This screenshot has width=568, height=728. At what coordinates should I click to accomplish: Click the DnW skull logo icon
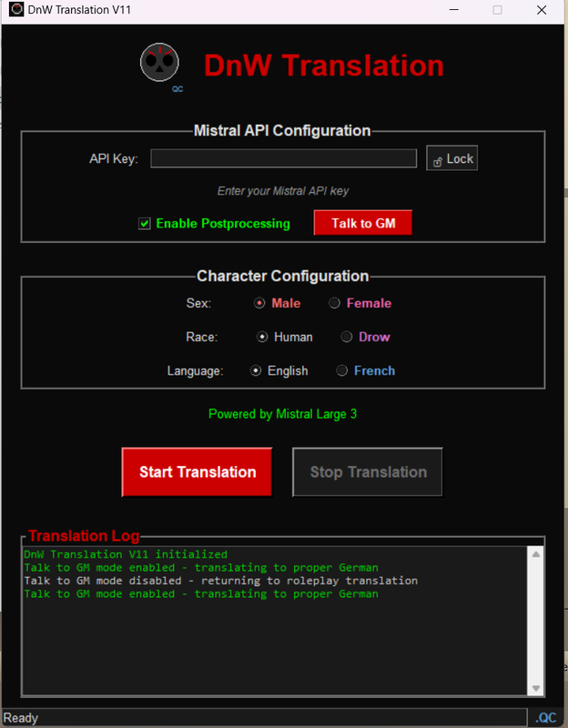(x=159, y=62)
